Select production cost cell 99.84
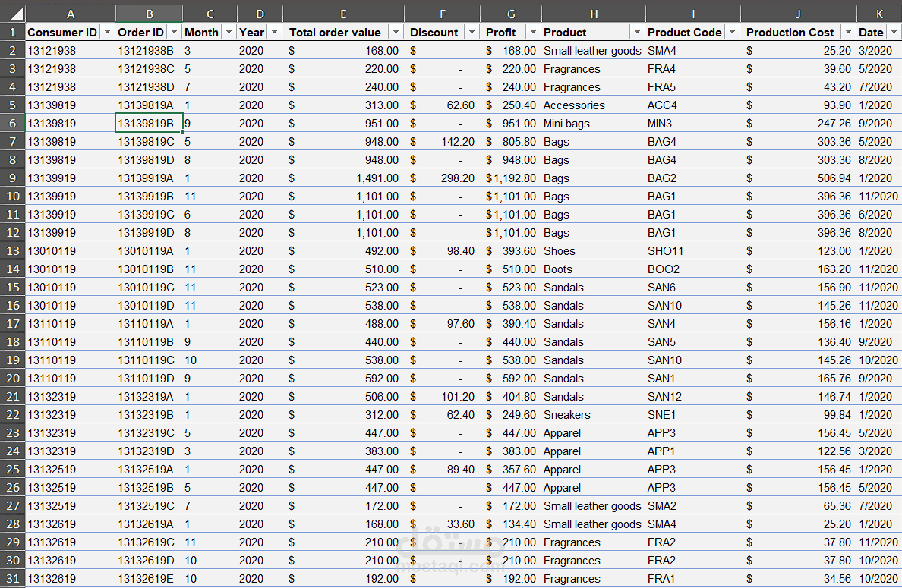This screenshot has width=902, height=588. tap(799, 415)
